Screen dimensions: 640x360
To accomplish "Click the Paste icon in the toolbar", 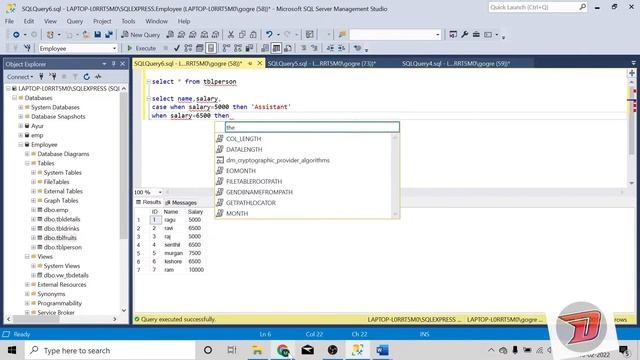I will pyautogui.click(x=253, y=35).
